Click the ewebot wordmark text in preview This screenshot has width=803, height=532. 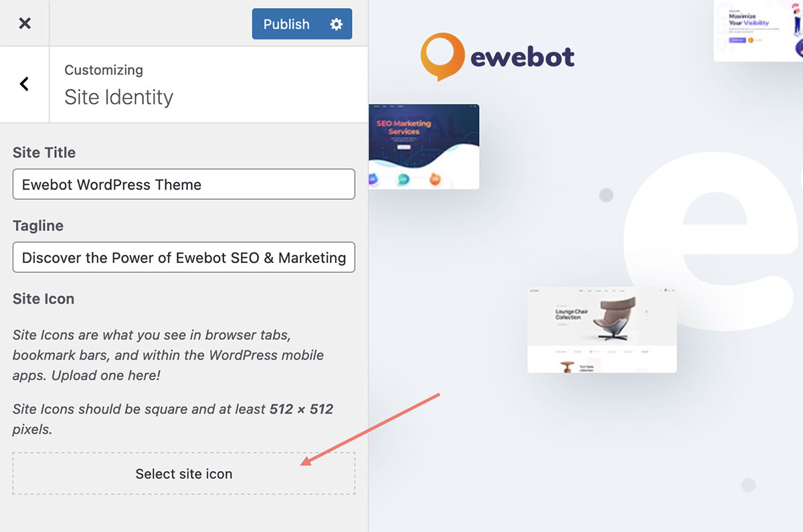click(x=523, y=57)
